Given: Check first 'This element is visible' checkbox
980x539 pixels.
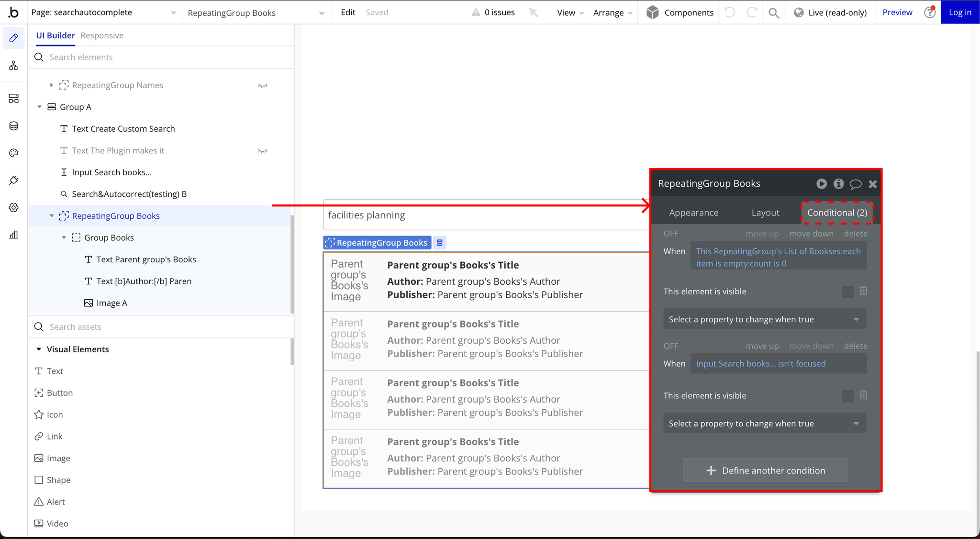Looking at the screenshot, I should pyautogui.click(x=847, y=292).
